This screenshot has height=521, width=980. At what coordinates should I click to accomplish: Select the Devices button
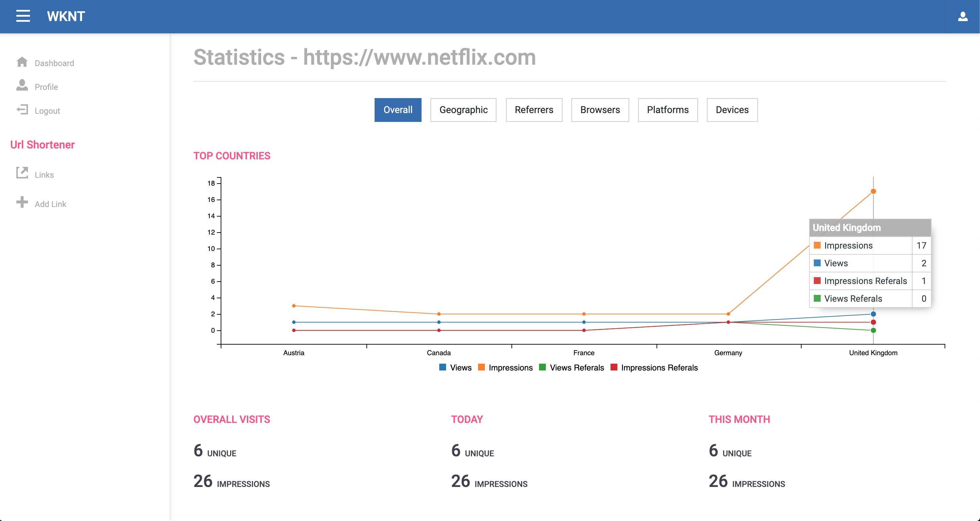(732, 110)
